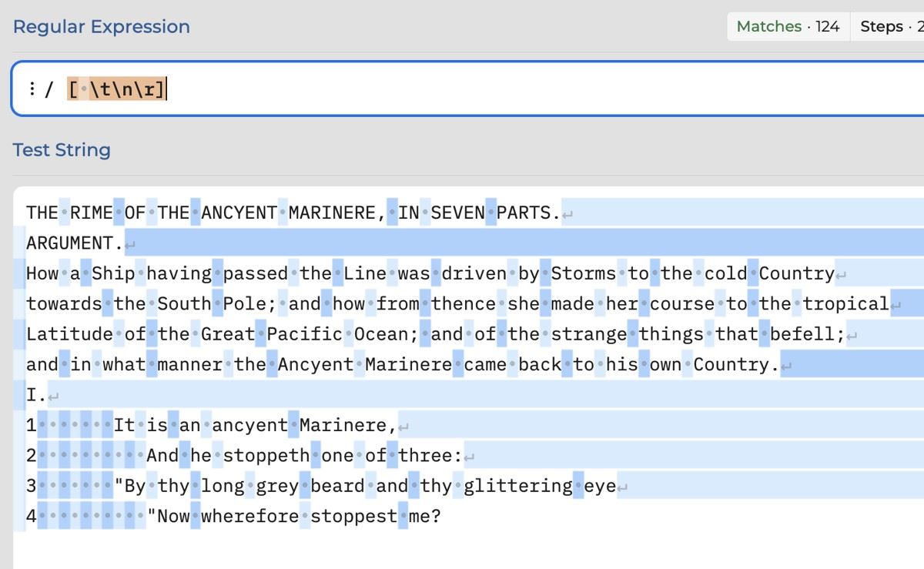Click the word "Ocean;" in the test string
The height and width of the screenshot is (569, 924).
coord(386,334)
